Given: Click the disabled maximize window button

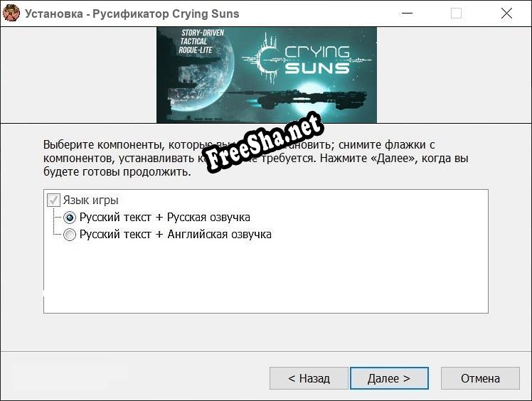Looking at the screenshot, I should [456, 14].
